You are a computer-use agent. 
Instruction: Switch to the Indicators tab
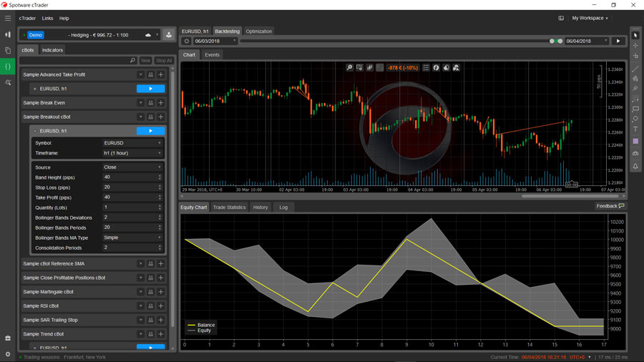tap(52, 50)
